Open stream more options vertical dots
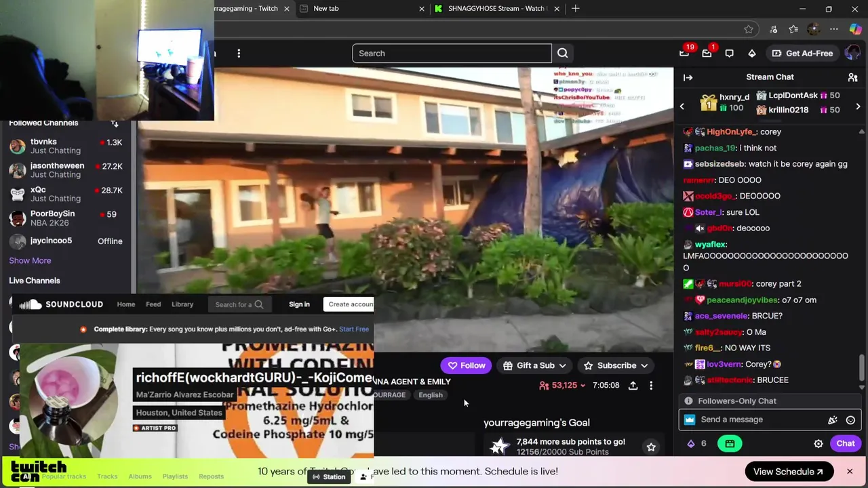 (651, 385)
